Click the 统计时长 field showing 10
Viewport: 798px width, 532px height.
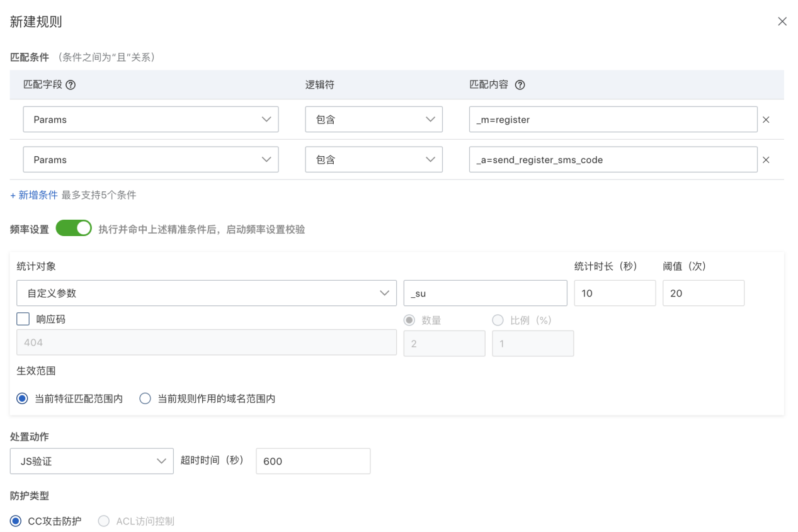coord(615,293)
